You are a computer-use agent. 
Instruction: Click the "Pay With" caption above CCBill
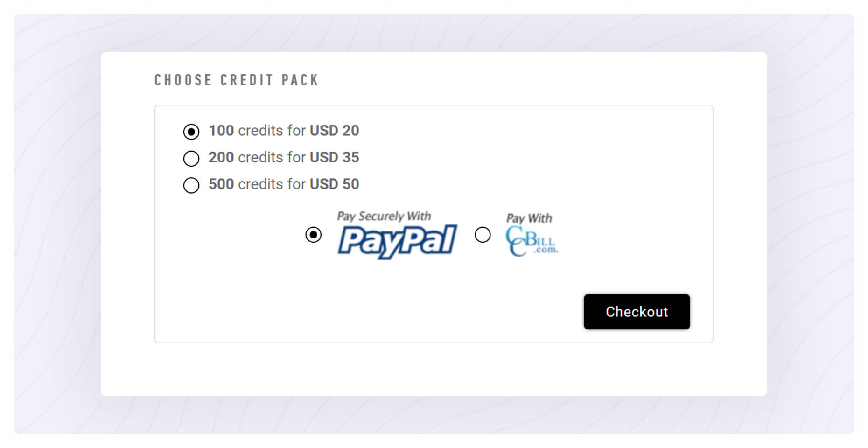[x=529, y=218]
